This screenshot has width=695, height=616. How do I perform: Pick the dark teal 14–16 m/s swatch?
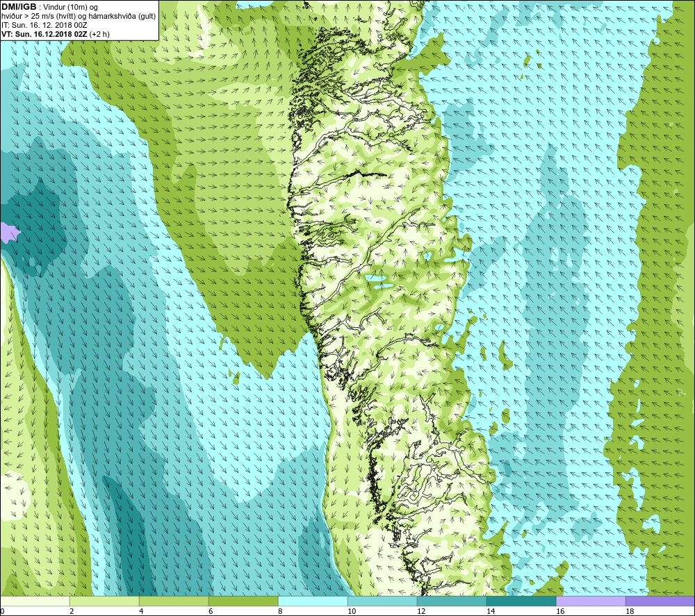(x=521, y=601)
